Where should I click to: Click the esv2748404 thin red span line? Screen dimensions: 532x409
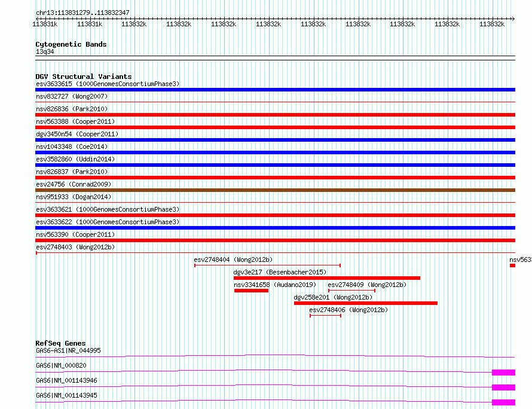tap(267, 265)
